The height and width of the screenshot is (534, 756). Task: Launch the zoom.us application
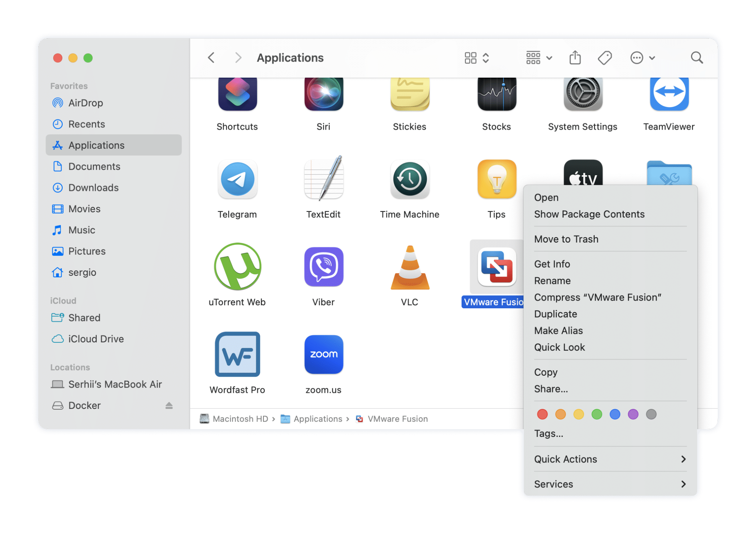[x=323, y=355]
